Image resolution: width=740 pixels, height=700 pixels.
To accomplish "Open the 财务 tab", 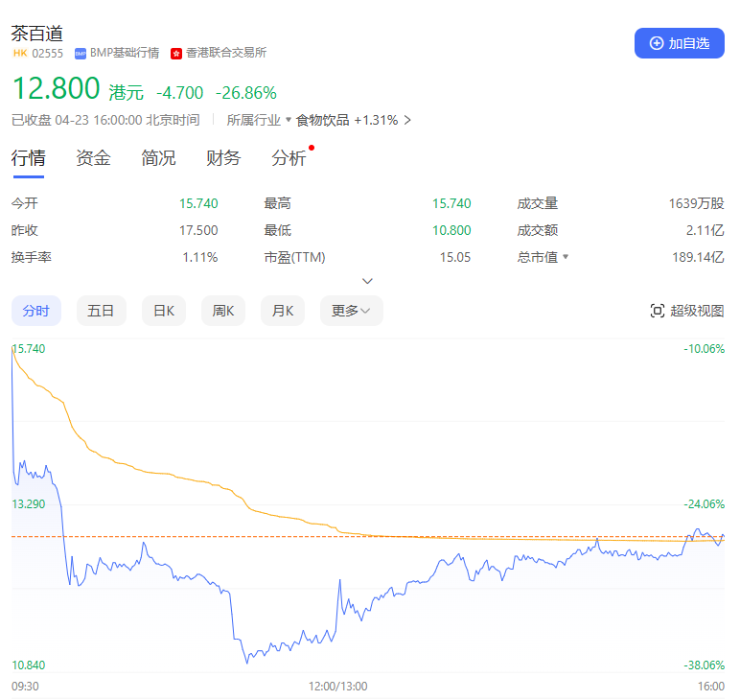I will click(223, 158).
